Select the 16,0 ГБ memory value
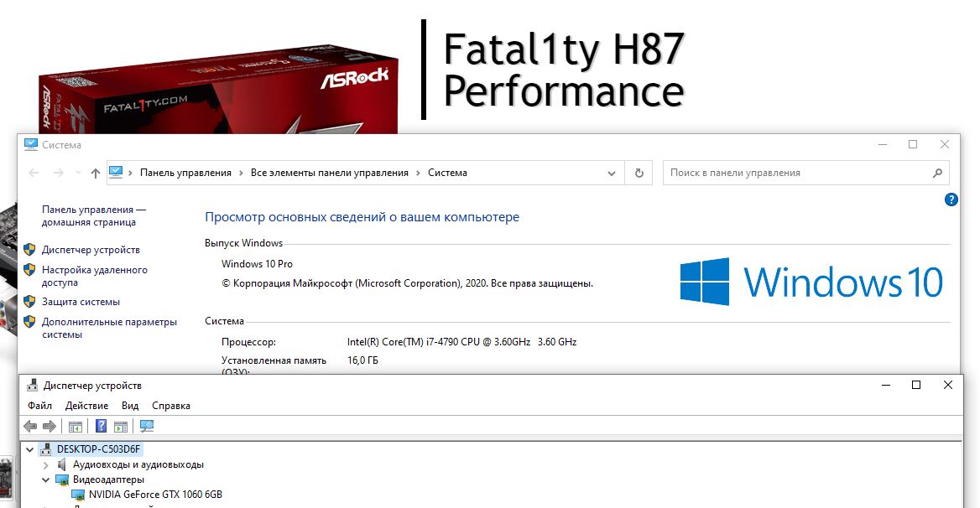 coord(362,360)
